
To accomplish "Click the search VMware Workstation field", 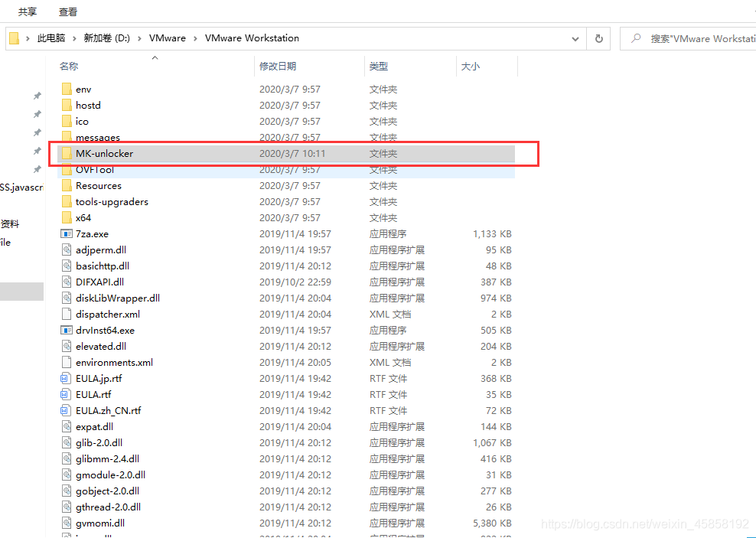I will [x=688, y=38].
